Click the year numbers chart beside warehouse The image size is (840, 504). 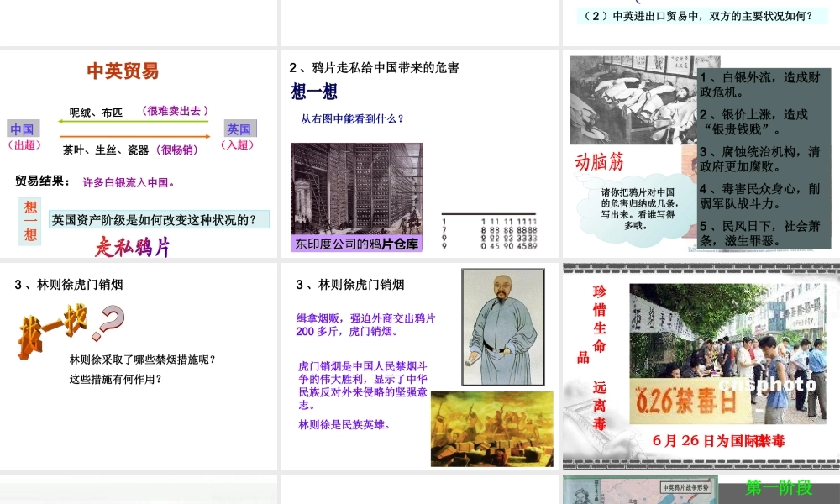tap(489, 231)
